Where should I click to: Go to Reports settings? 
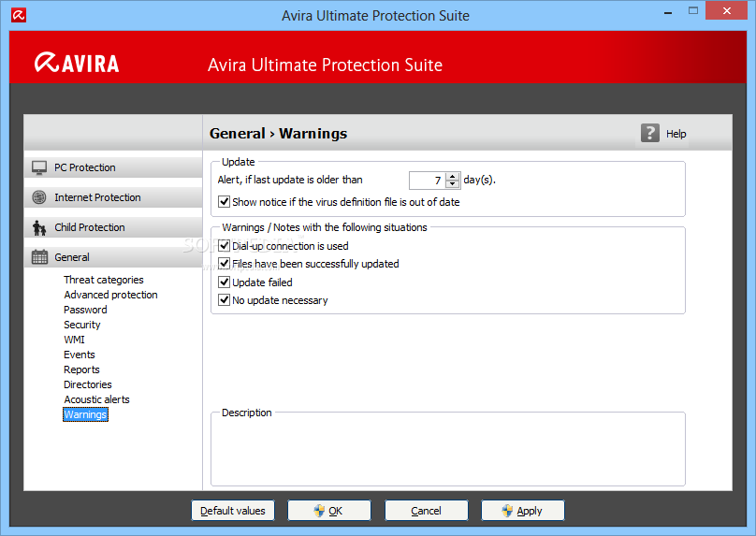tap(81, 369)
